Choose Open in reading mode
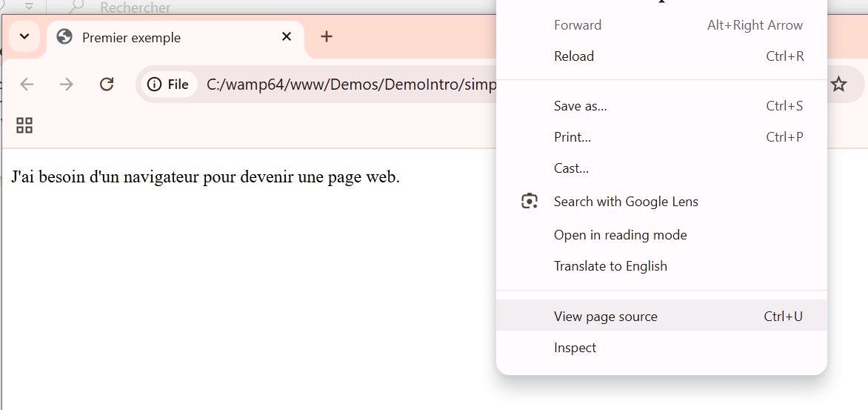 (x=661, y=235)
